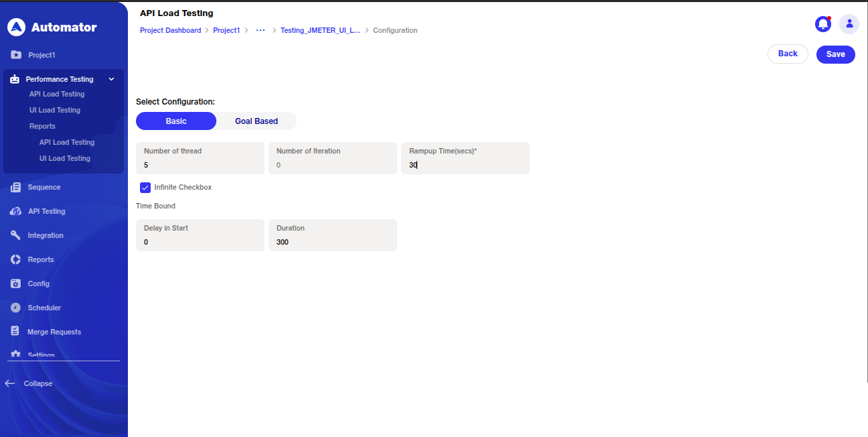Open UI Load Testing under Performance Testing

click(x=55, y=110)
